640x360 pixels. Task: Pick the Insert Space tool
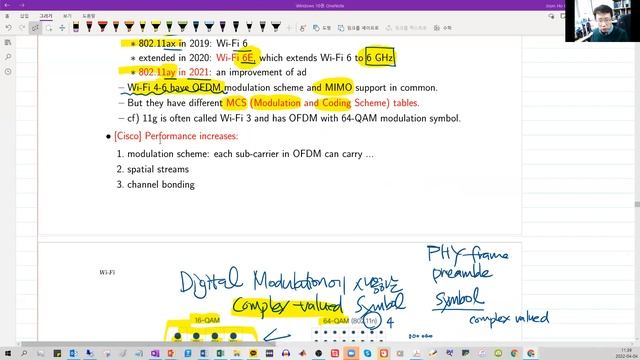62,28
